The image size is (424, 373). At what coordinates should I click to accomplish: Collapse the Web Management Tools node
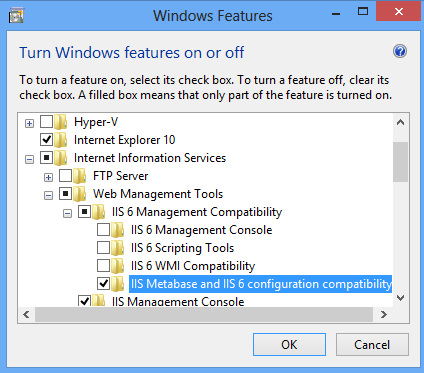48,195
